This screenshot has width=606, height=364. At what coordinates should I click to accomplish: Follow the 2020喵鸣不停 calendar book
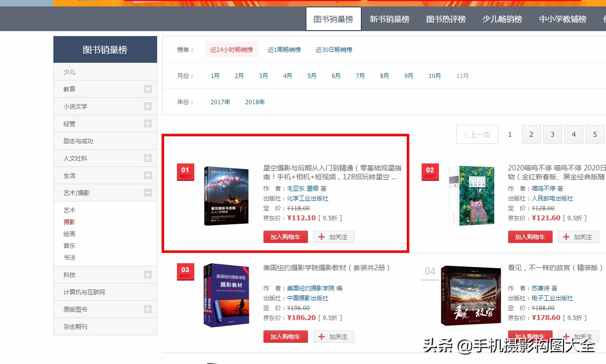[578, 237]
